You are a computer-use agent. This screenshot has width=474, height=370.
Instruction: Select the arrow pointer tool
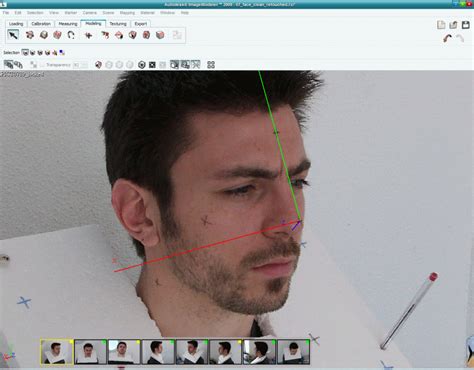click(x=13, y=35)
